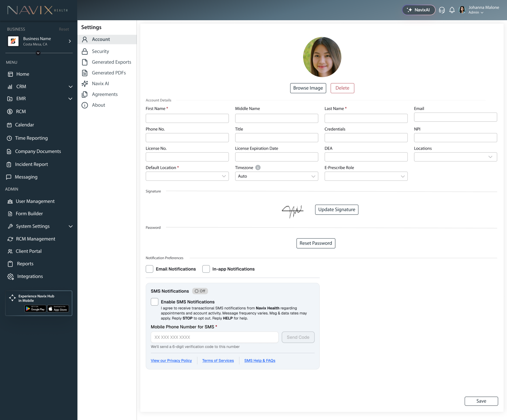Open the Timezone Auto dropdown
507x420 pixels.
click(x=276, y=176)
